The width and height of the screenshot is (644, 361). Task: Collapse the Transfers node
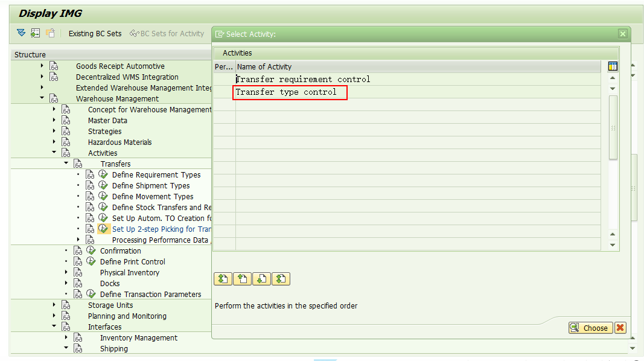[x=66, y=163]
